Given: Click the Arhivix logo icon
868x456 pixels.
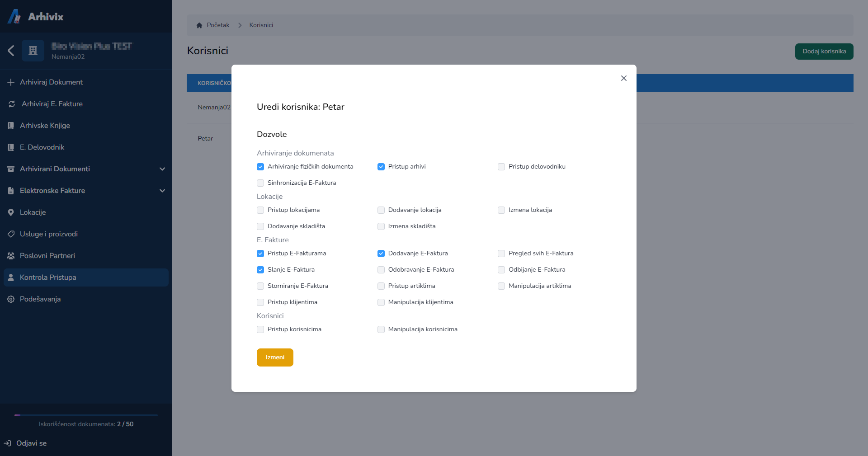Looking at the screenshot, I should (x=14, y=17).
